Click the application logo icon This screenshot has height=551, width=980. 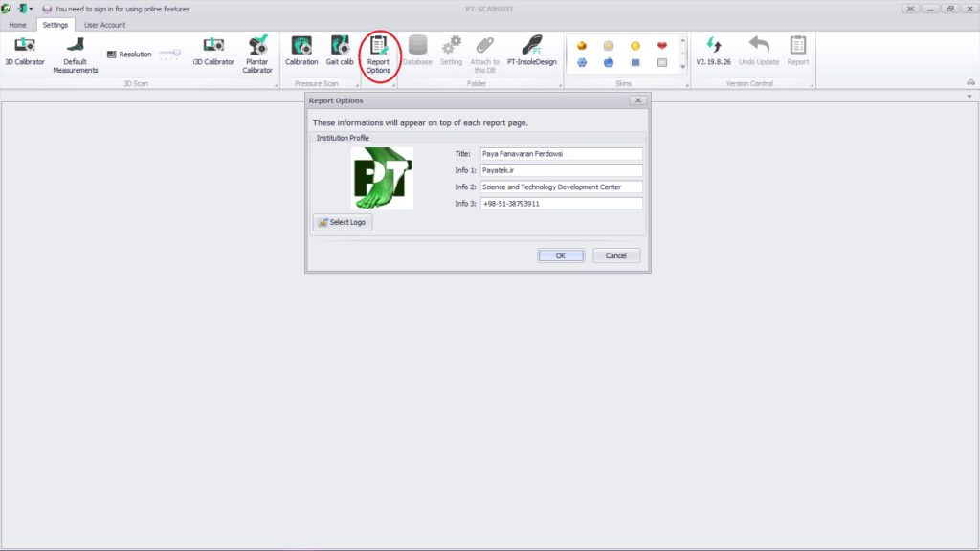(x=6, y=9)
